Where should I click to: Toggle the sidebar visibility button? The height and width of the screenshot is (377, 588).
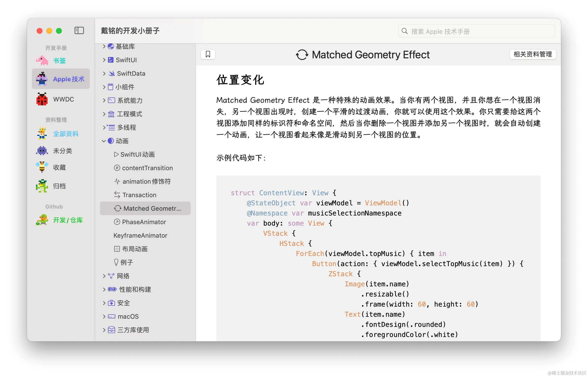click(x=79, y=31)
